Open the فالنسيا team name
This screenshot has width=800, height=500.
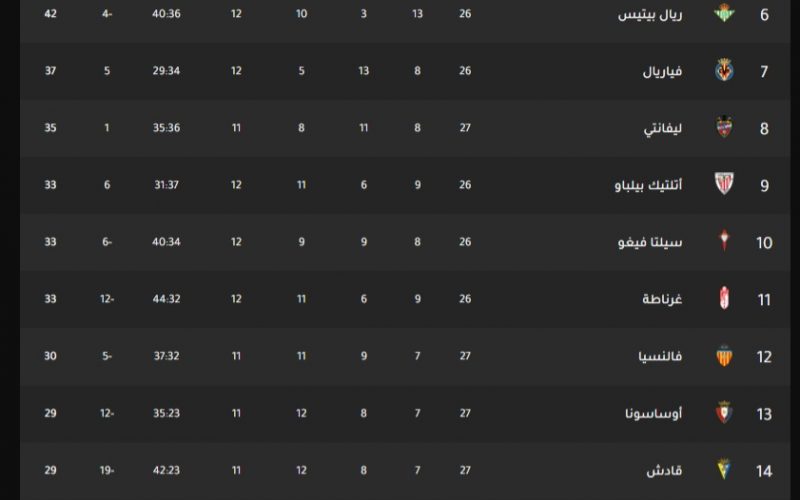(x=660, y=356)
